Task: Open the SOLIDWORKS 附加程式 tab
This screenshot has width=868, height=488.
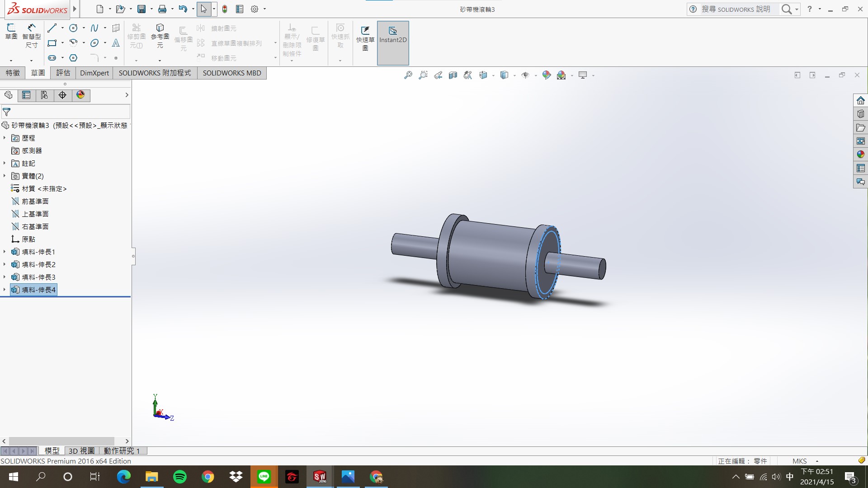Action: (x=155, y=73)
